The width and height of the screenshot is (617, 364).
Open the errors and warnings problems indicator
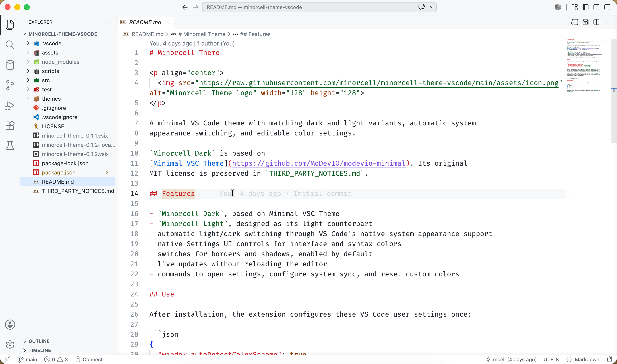[x=56, y=359]
